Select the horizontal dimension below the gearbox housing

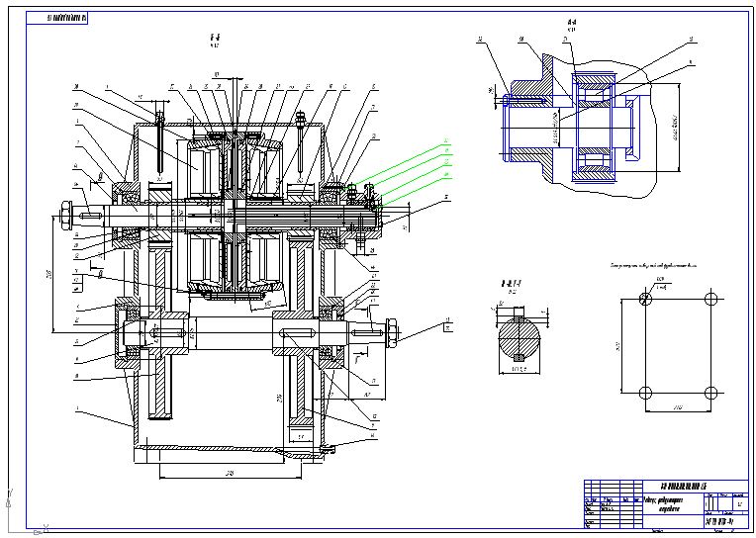[231, 475]
